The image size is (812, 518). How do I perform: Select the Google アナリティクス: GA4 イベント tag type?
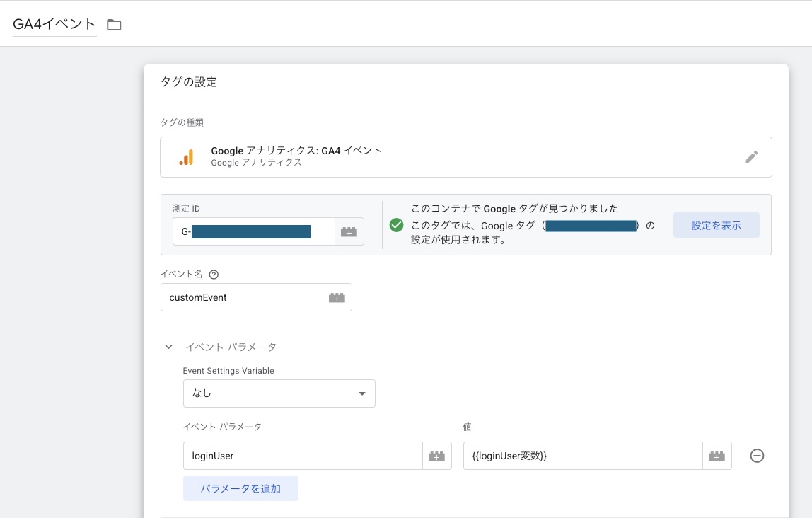(465, 157)
